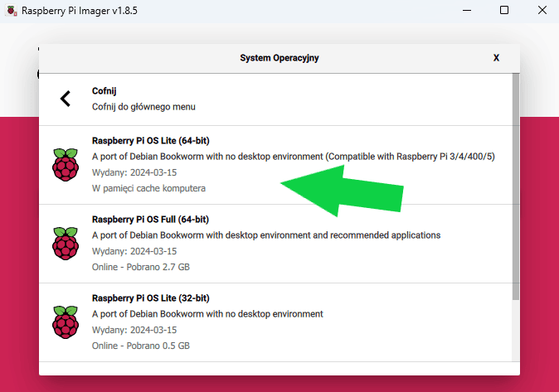
Task: Click raspberry icon beside OS Lite (32-bit)
Action: click(x=66, y=322)
